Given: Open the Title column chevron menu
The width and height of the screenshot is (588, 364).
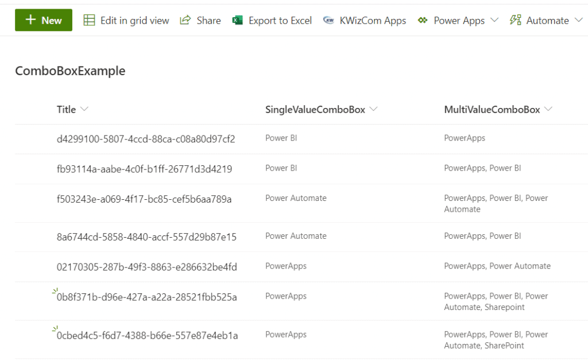Looking at the screenshot, I should click(84, 109).
